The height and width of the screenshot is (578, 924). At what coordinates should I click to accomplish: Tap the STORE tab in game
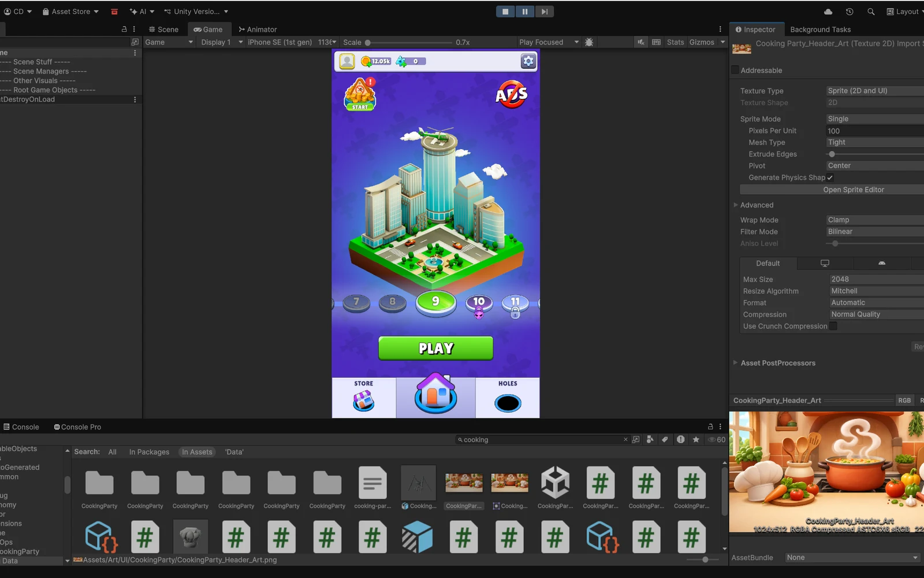click(364, 398)
